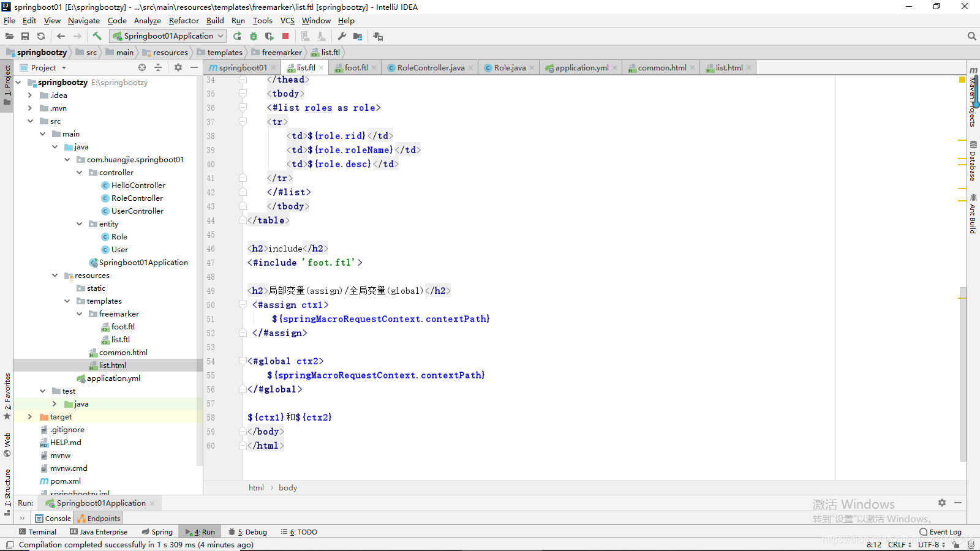
Task: Click the UTF-8 encoding selector
Action: pos(931,544)
